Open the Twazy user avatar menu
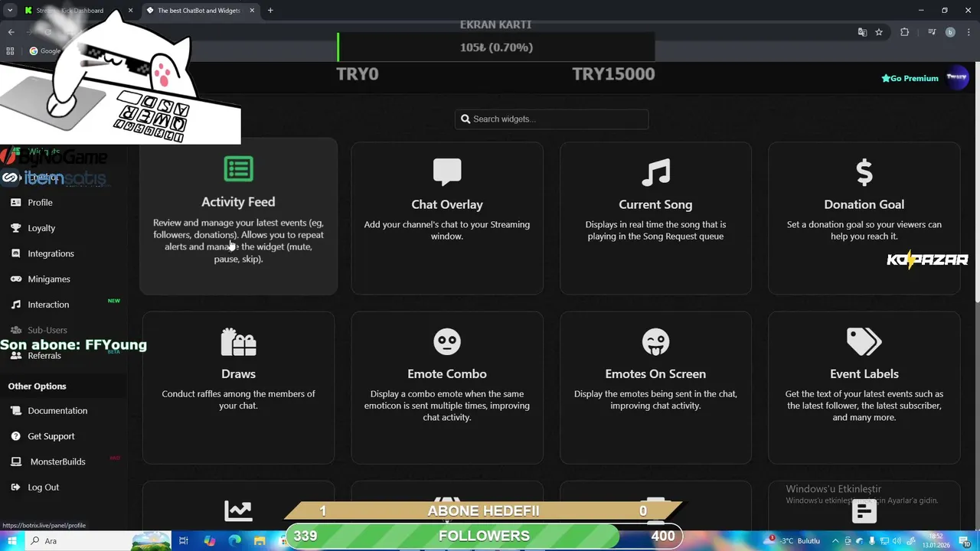980x551 pixels. point(957,77)
